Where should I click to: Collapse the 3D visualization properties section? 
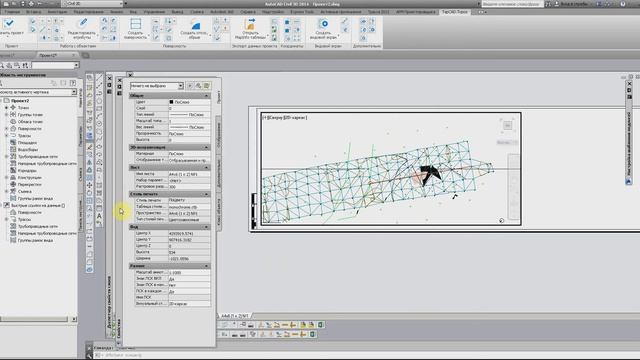pos(170,147)
